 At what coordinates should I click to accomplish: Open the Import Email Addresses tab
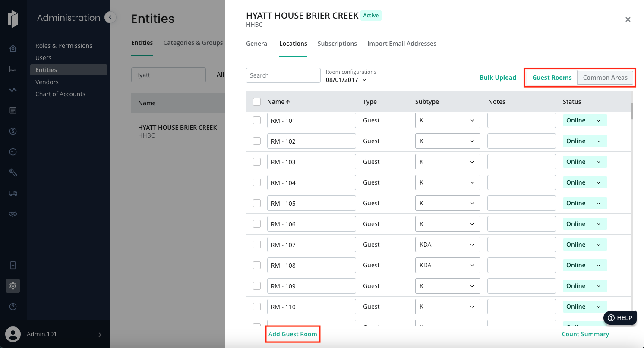point(402,44)
